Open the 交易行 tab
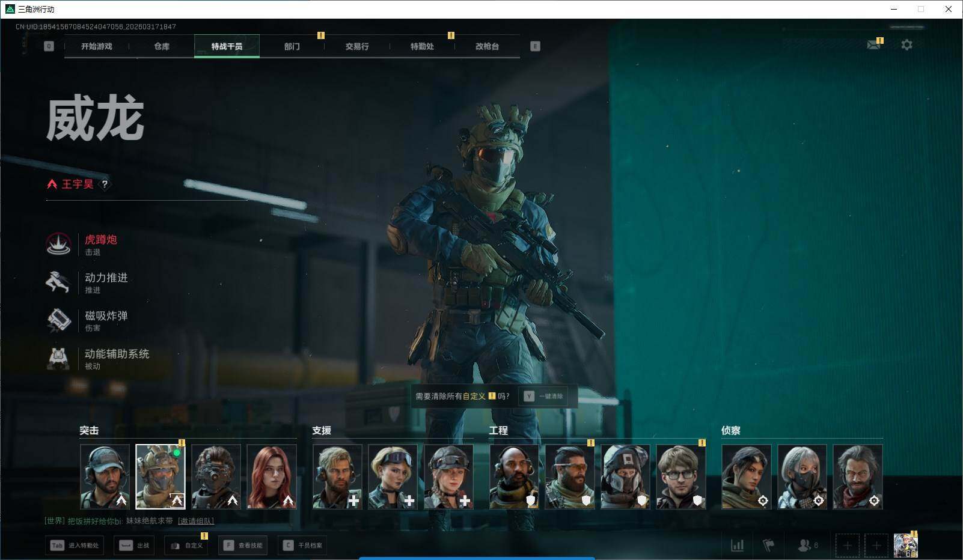The width and height of the screenshot is (963, 560). 357,46
